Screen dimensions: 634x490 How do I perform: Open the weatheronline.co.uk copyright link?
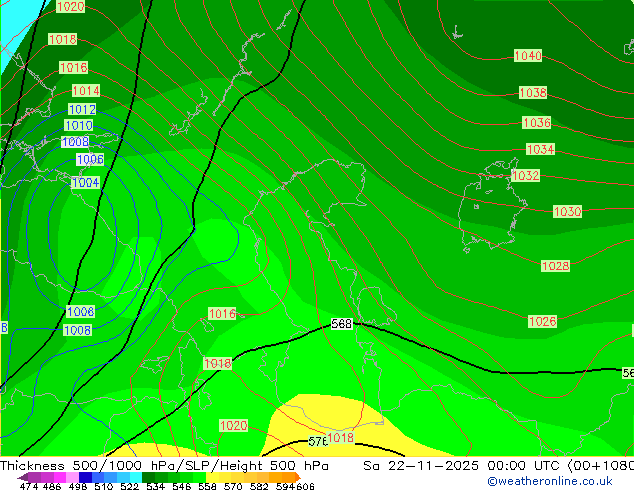[x=549, y=481]
